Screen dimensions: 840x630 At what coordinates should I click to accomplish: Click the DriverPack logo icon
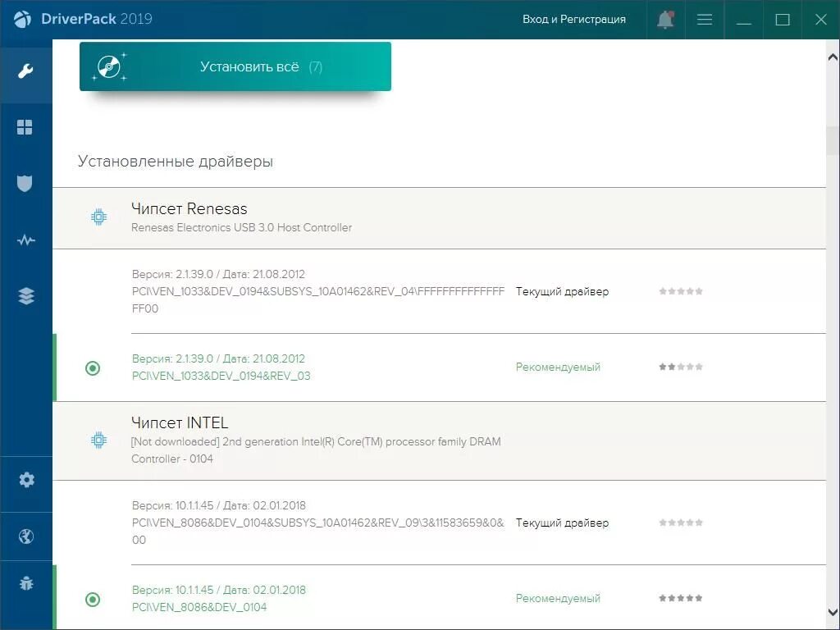pos(22,20)
